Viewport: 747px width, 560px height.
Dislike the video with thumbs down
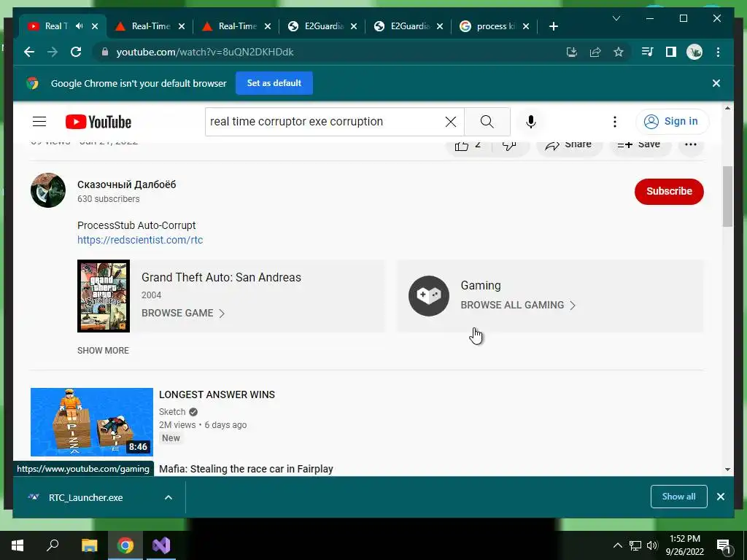point(509,145)
